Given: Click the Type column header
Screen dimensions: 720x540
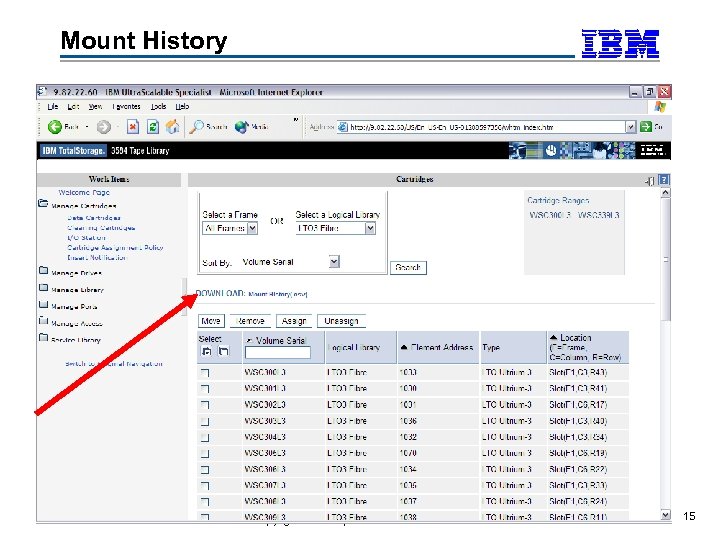Looking at the screenshot, I should pos(491,348).
